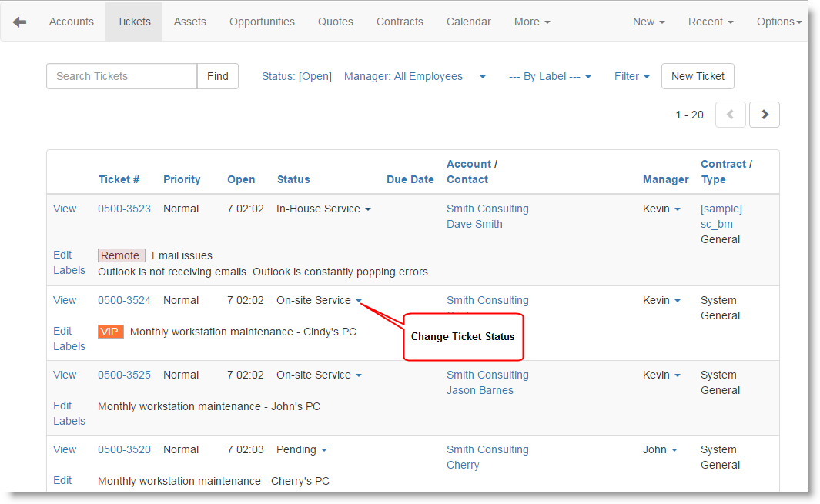Open the Opportunities tab
Viewport: 820px width, 504px height.
tap(262, 22)
